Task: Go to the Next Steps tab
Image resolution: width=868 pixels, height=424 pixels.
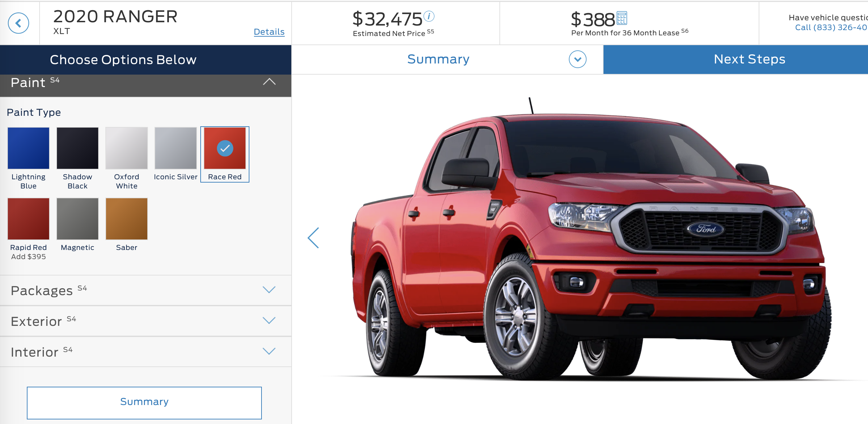Action: [x=749, y=59]
